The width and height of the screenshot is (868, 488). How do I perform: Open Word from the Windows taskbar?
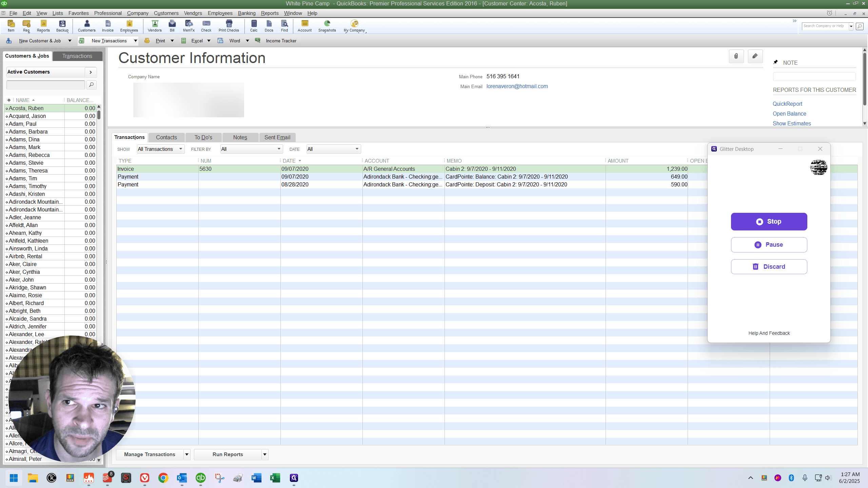coord(256,478)
